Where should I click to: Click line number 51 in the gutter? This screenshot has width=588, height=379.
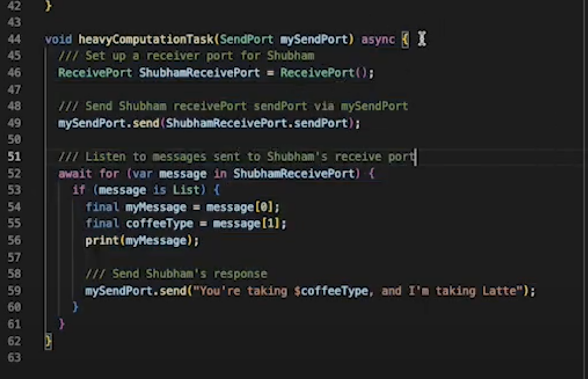tap(14, 157)
